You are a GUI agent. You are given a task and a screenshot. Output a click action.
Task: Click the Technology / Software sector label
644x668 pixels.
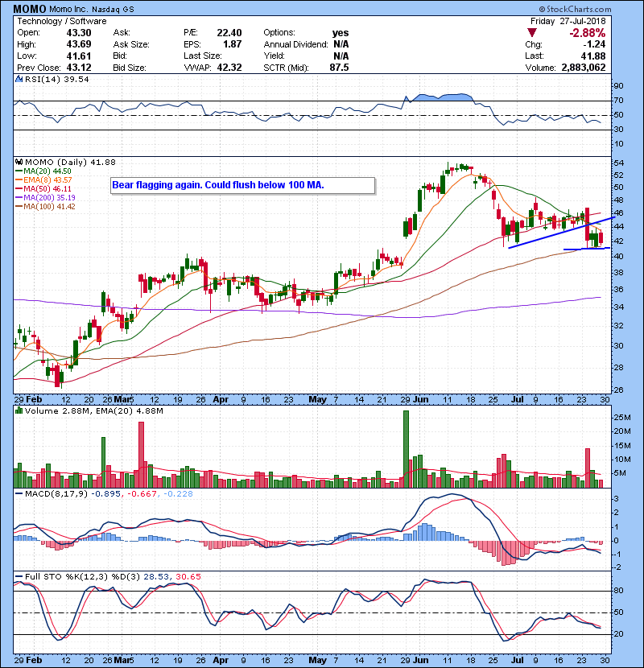coord(62,21)
